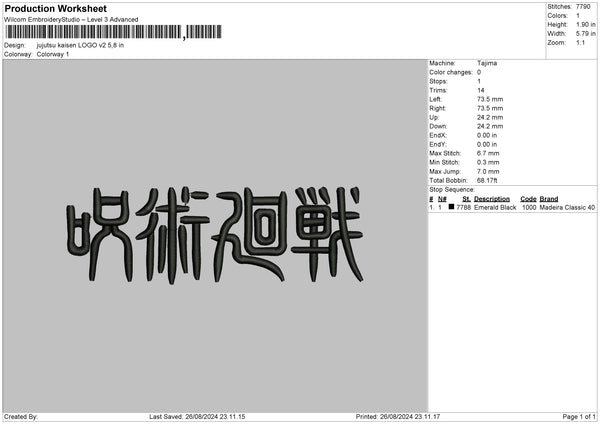Select the design name jujutsu kaisen LOGO v2
This screenshot has height=424, width=600.
click(80, 45)
